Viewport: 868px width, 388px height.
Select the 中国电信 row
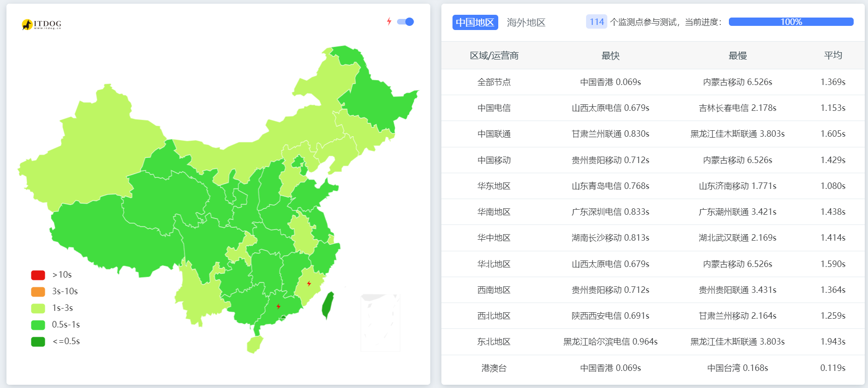pyautogui.click(x=494, y=108)
